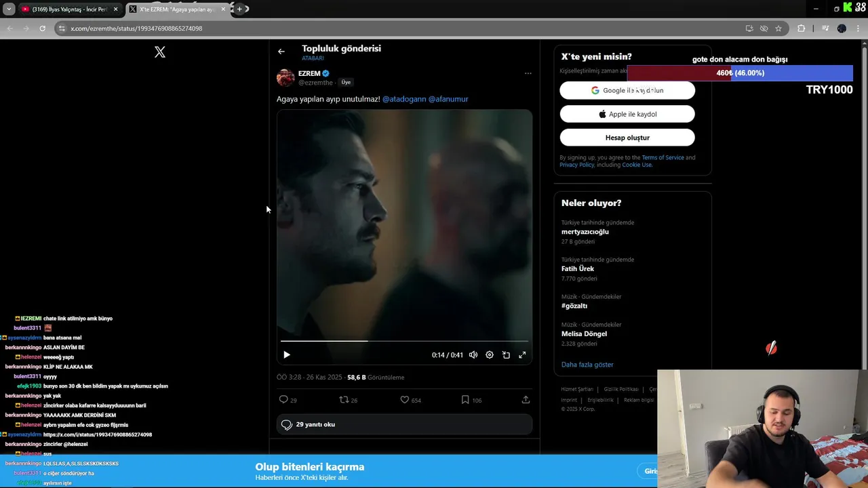868x488 pixels.
Task: Play the video in the post
Action: point(287,354)
